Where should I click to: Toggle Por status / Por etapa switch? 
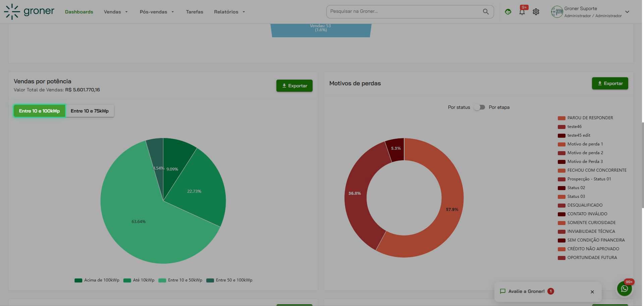(479, 107)
